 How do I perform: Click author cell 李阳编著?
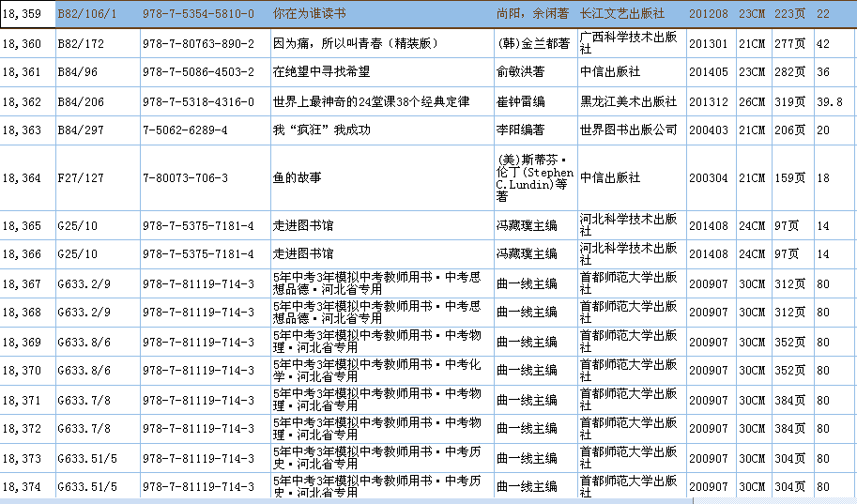[536, 130]
